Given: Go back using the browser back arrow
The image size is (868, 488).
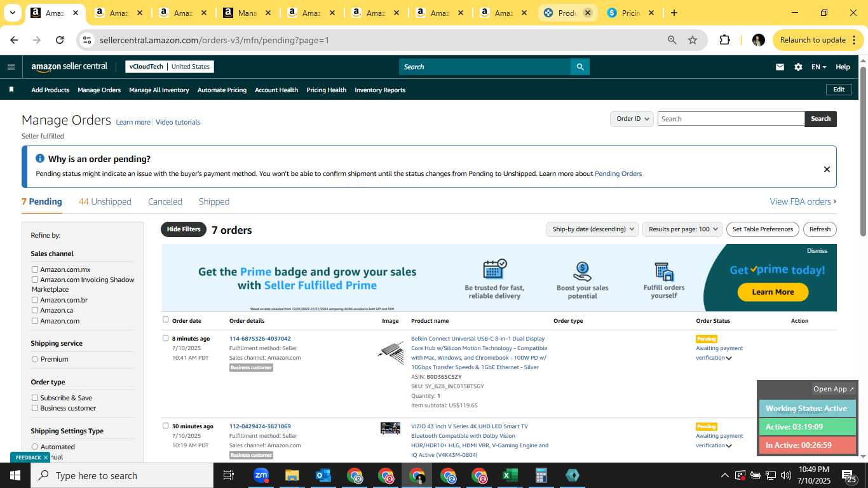Looking at the screenshot, I should (x=14, y=40).
